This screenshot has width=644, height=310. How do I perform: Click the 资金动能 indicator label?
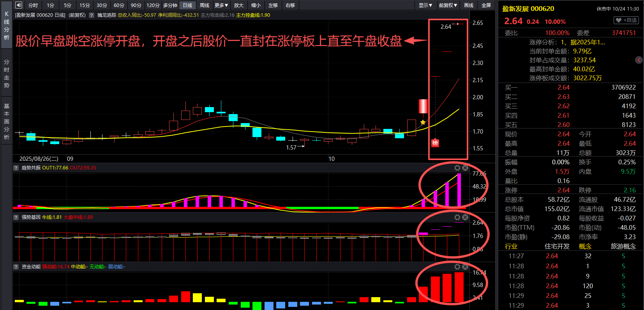(x=31, y=267)
